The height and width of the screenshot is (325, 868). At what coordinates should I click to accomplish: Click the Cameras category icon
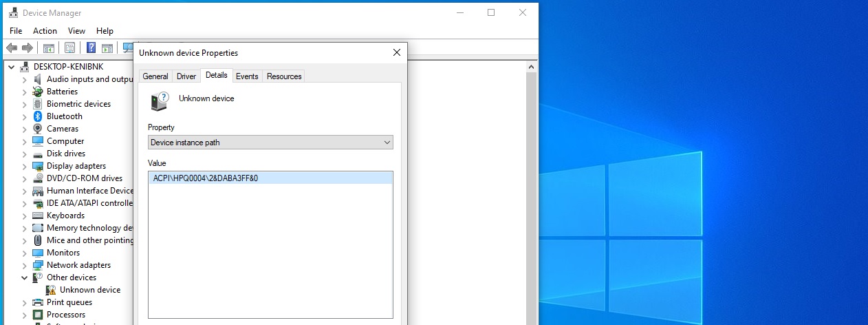pyautogui.click(x=38, y=129)
